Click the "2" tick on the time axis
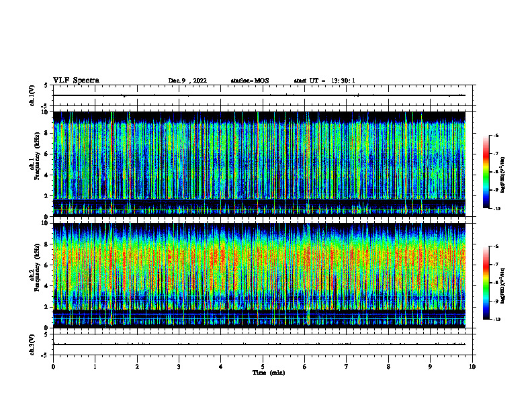Viewport: 532px width, 411px height. click(x=137, y=367)
